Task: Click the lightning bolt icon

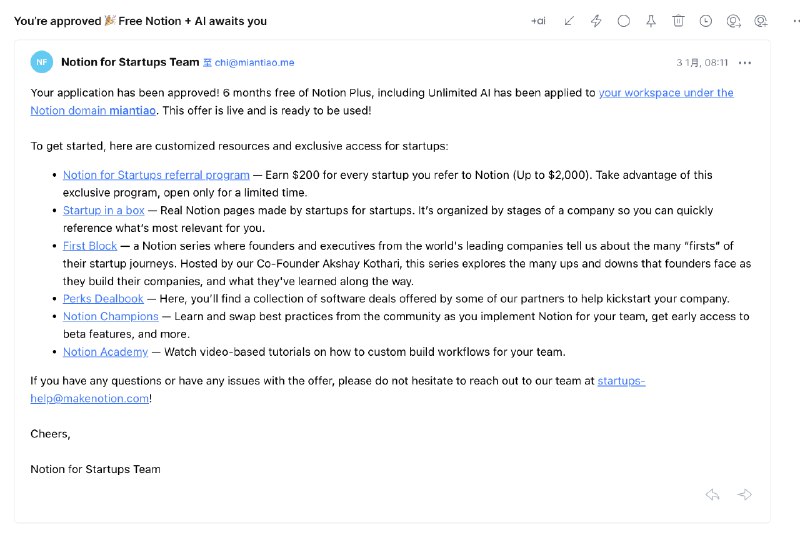Action: pos(596,21)
